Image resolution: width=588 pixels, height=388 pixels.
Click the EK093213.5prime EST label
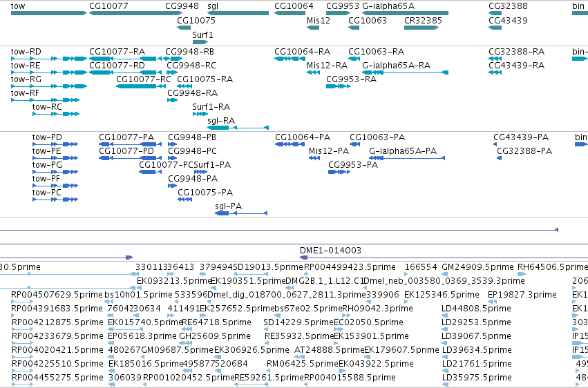175,280
